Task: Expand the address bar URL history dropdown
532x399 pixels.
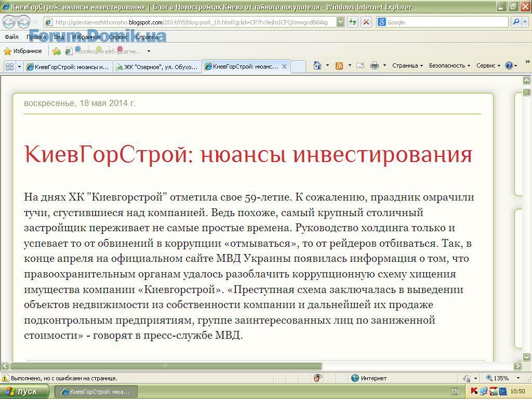Action: pyautogui.click(x=340, y=22)
